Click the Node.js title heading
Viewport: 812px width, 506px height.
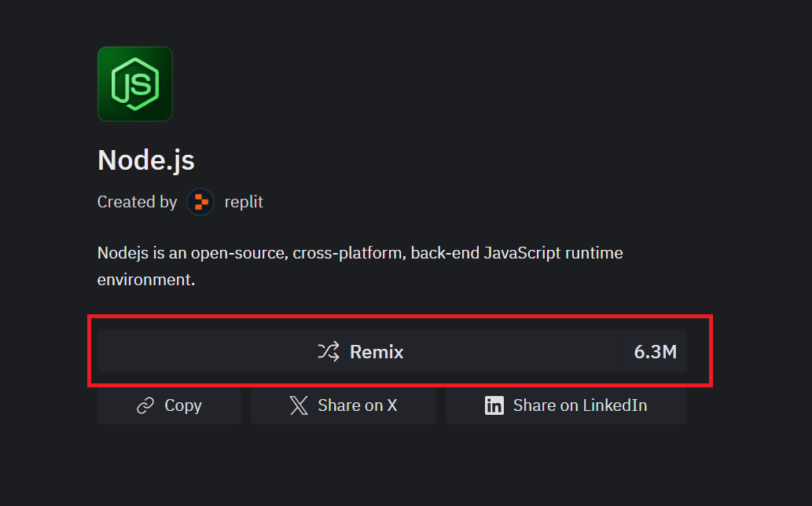(x=145, y=160)
